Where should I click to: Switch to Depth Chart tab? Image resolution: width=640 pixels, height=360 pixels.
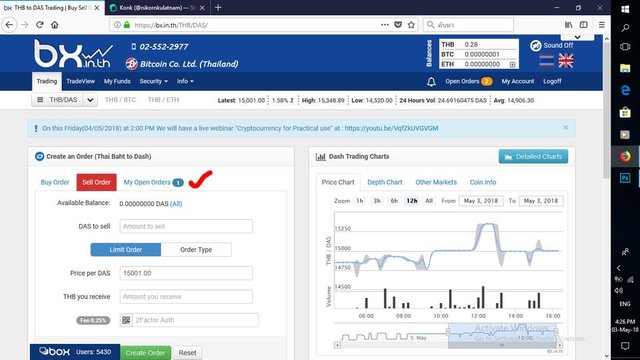point(384,182)
